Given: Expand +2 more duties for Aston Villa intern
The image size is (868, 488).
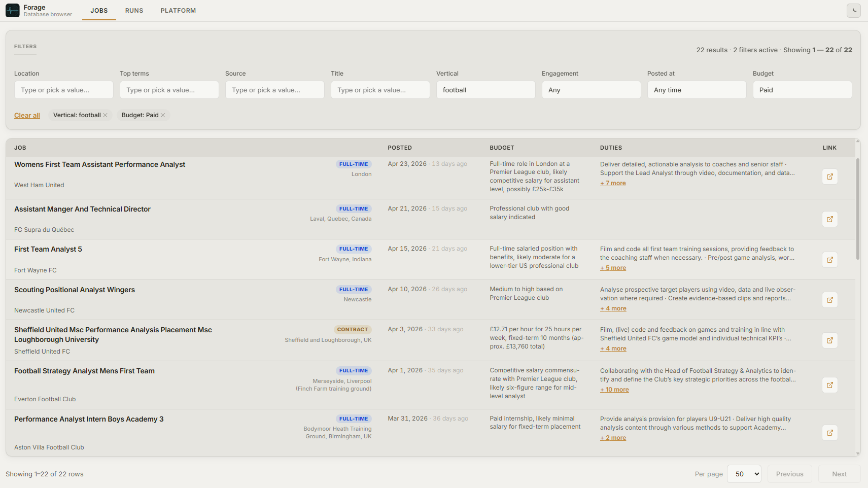Looking at the screenshot, I should 613,438.
